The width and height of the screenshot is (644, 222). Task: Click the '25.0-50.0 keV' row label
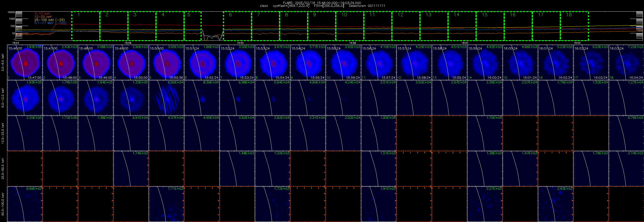click(x=3, y=169)
